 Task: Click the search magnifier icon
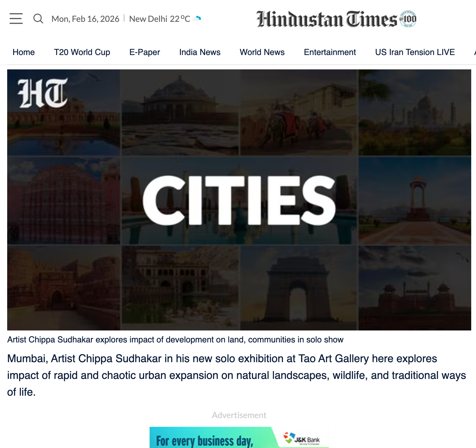pyautogui.click(x=38, y=19)
